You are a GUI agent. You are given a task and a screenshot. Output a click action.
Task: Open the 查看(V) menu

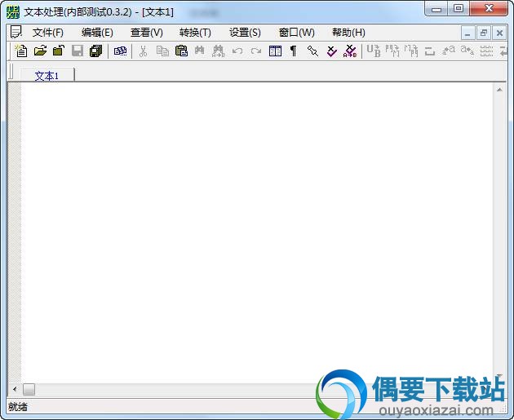coord(147,33)
